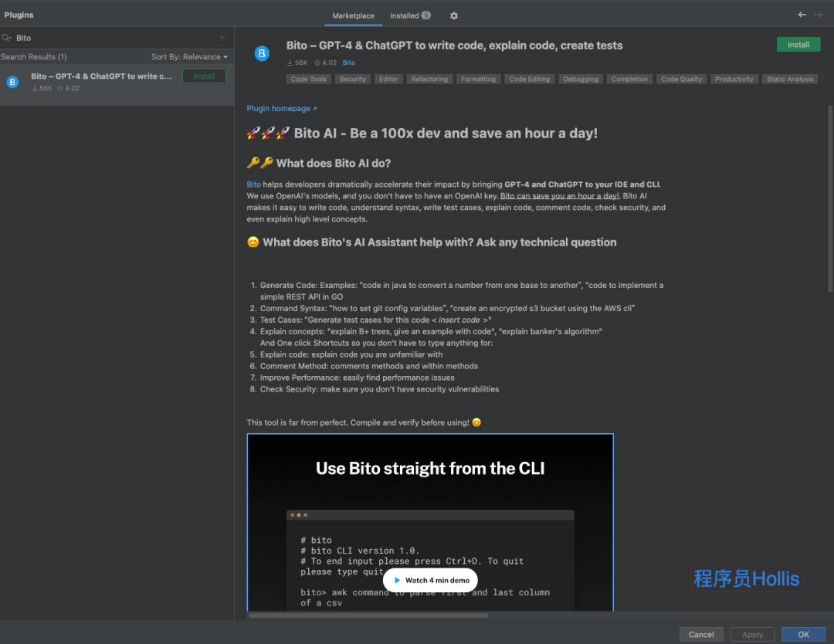The width and height of the screenshot is (834, 644).
Task: Select the Productivity tag
Action: tap(734, 80)
